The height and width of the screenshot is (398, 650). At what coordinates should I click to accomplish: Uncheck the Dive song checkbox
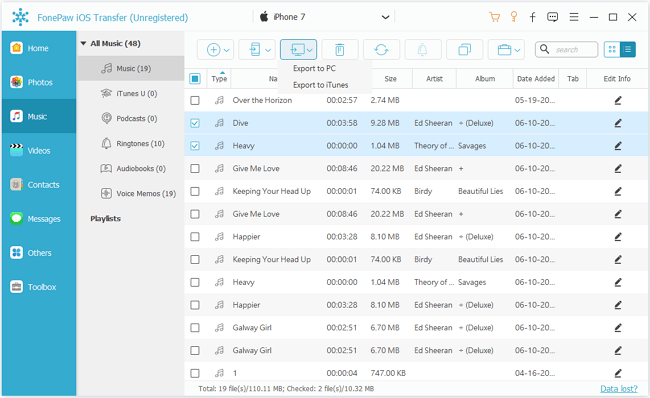tap(195, 123)
